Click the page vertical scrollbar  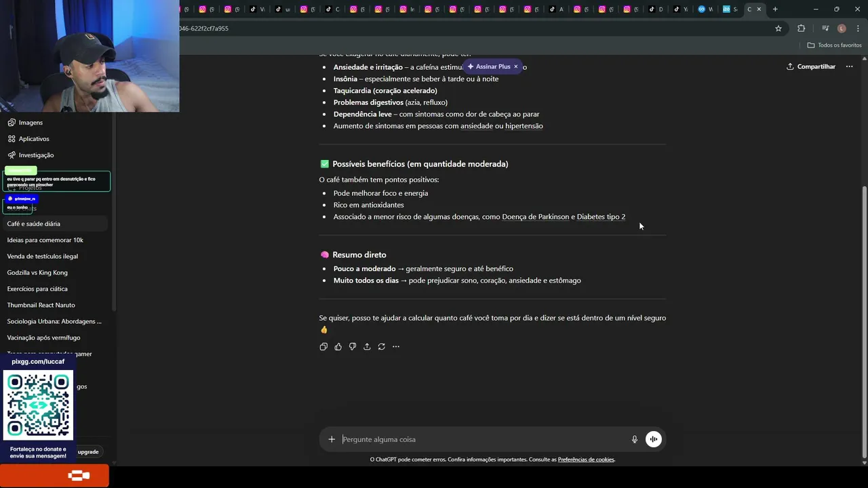(x=864, y=322)
